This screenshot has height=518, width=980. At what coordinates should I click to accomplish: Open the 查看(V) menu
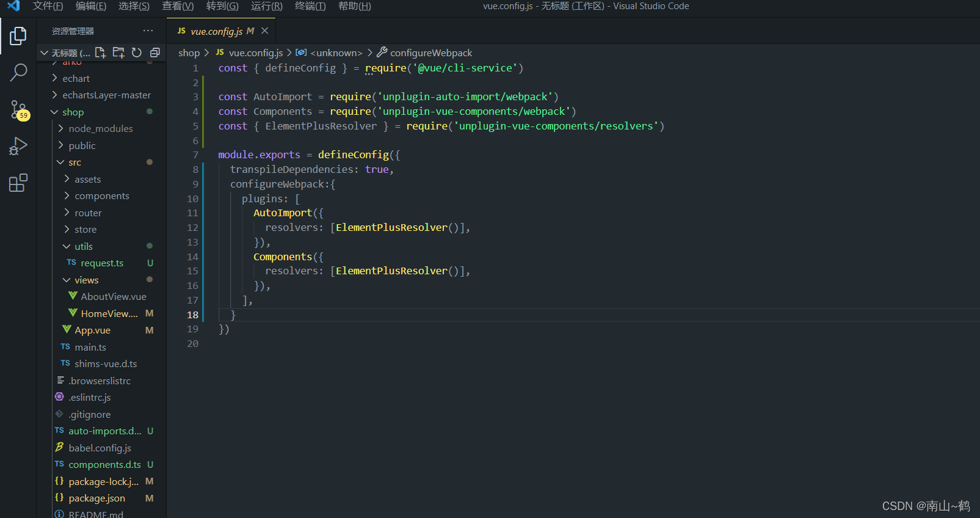(178, 6)
